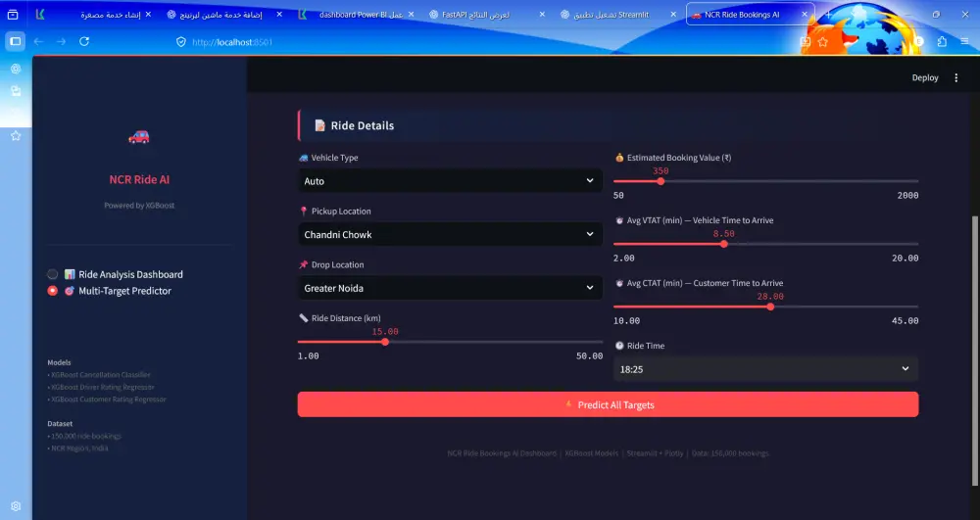
Task: Click XGBoost Cancellation Classifier list entry
Action: pos(99,374)
